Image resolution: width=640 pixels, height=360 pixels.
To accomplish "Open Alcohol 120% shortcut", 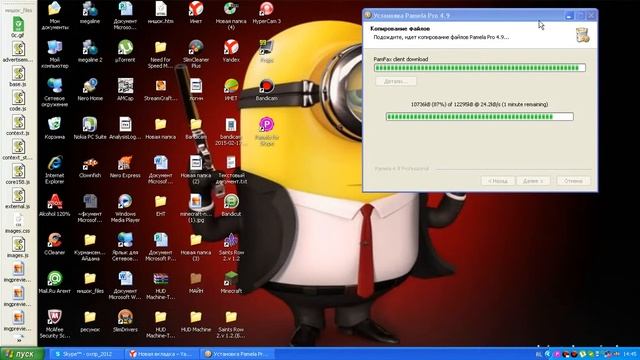I will coord(55,205).
